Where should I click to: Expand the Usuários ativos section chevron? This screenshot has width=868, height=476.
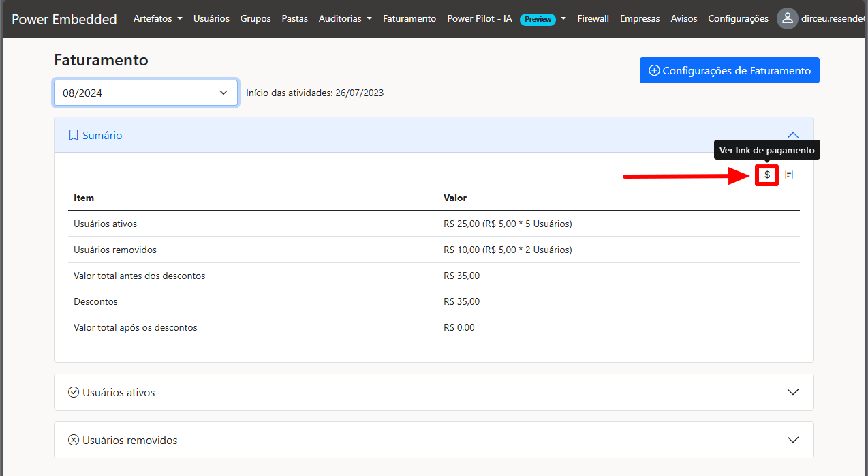click(792, 392)
